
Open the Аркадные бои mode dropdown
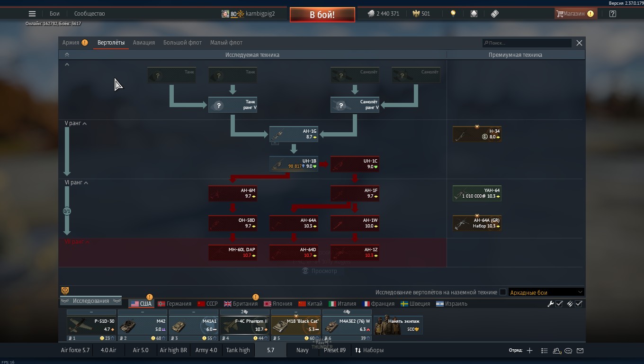click(546, 292)
